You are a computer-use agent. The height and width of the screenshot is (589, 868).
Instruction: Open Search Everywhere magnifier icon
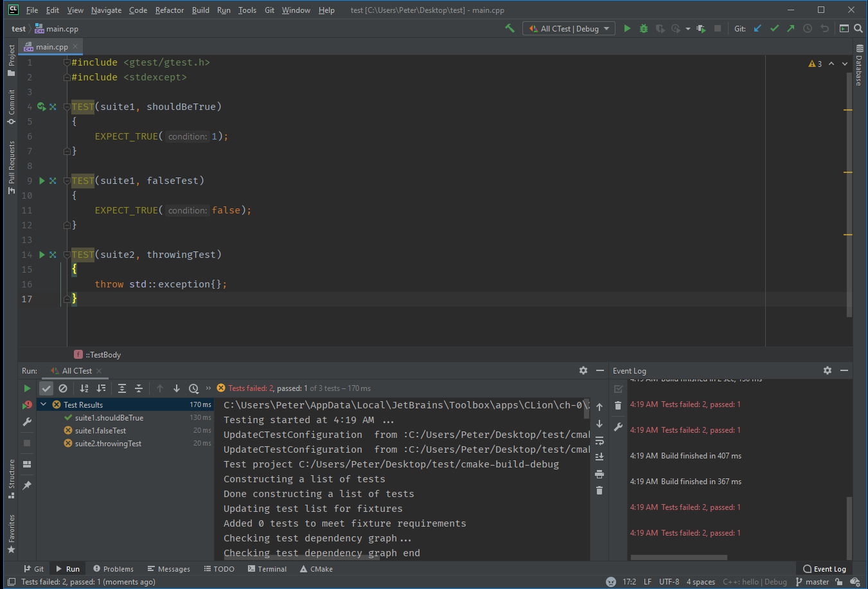click(x=858, y=28)
